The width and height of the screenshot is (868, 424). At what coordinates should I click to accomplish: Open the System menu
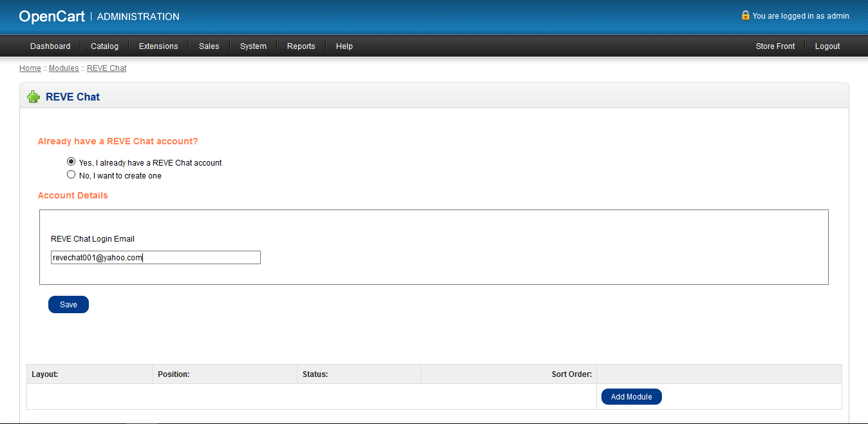tap(253, 46)
